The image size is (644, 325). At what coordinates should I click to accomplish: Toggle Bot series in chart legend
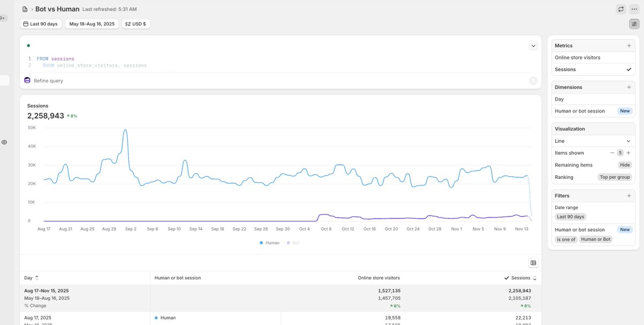coord(293,243)
